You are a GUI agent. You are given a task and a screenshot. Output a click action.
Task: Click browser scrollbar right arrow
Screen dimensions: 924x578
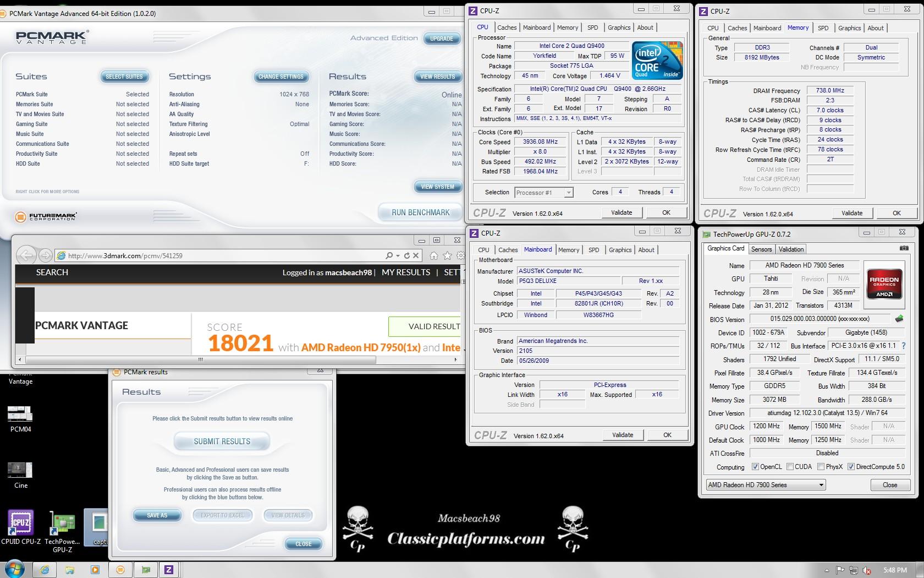tap(455, 359)
